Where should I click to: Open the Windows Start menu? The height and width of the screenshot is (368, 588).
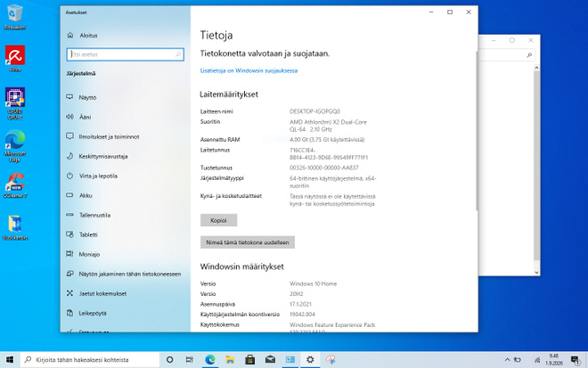point(10,360)
